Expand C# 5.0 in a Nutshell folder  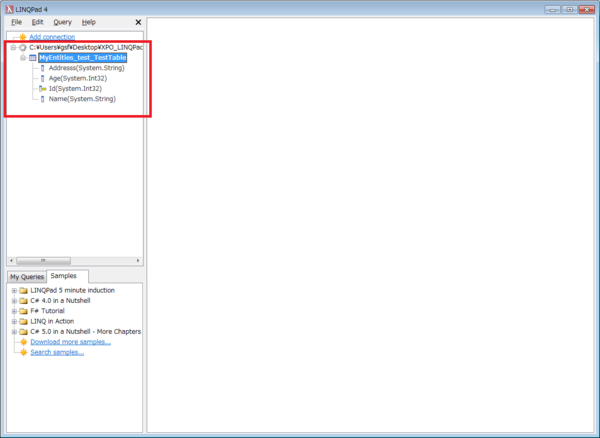click(x=14, y=332)
